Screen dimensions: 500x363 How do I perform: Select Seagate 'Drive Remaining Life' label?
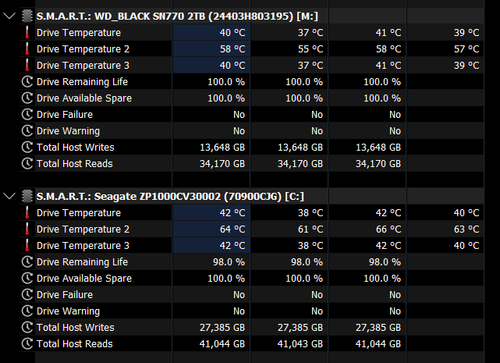[82, 262]
